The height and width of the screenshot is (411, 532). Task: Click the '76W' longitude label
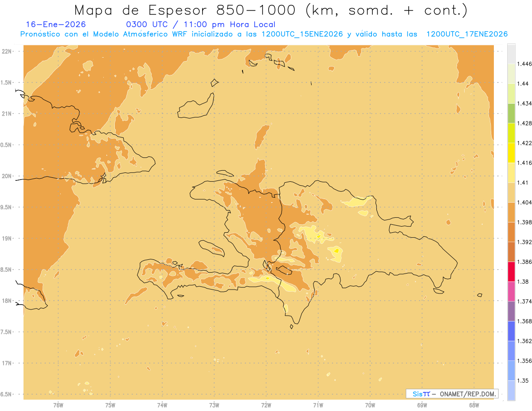tap(58, 405)
